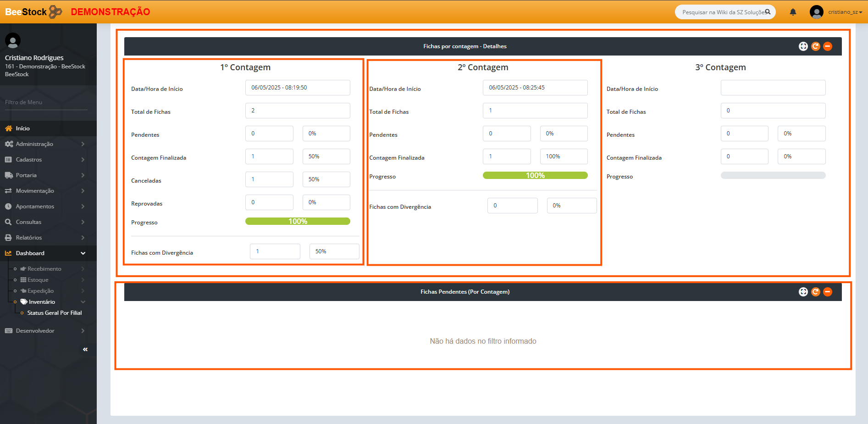Open Status Geral Por Filial link
Image resolution: width=868 pixels, height=424 pixels.
click(54, 313)
